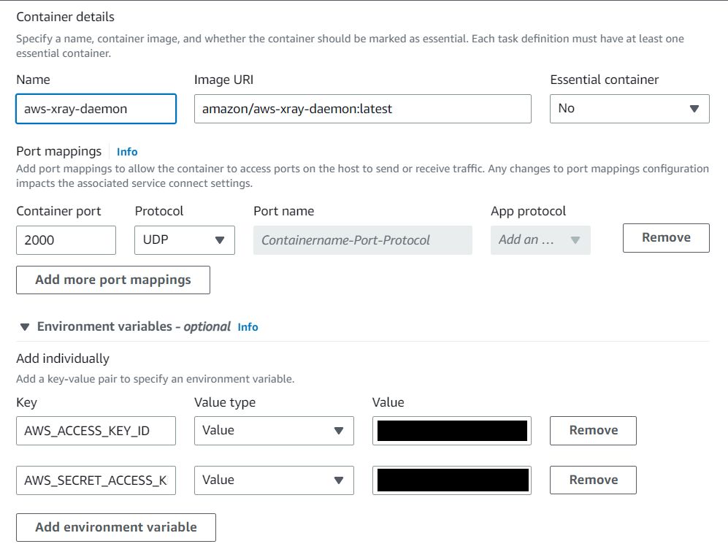This screenshot has width=728, height=560.
Task: Click the AWS_ACCESS_KEY_ID key field
Action: 96,431
